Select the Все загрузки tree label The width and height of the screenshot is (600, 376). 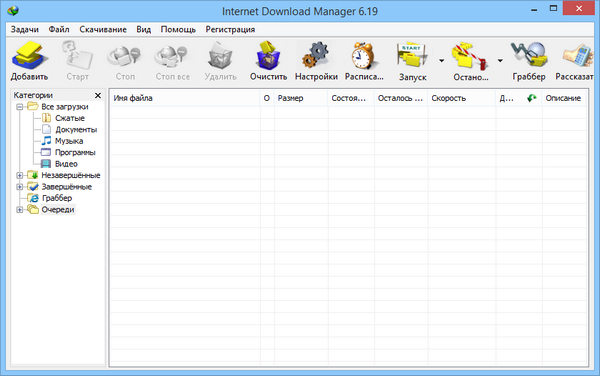point(65,107)
